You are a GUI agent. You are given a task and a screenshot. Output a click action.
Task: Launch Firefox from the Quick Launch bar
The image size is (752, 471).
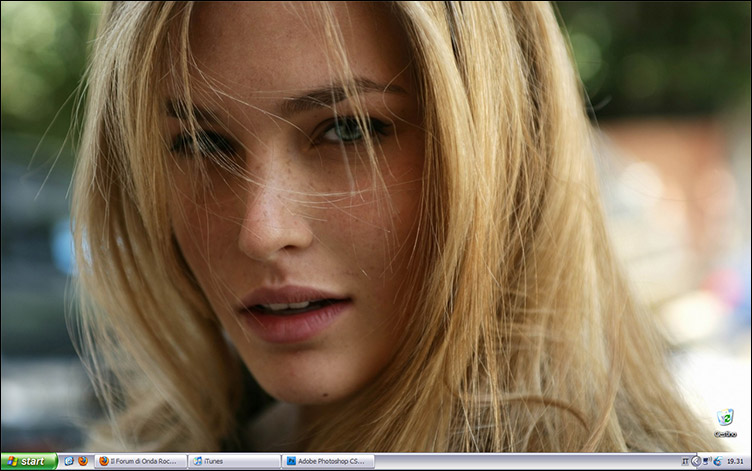point(82,461)
